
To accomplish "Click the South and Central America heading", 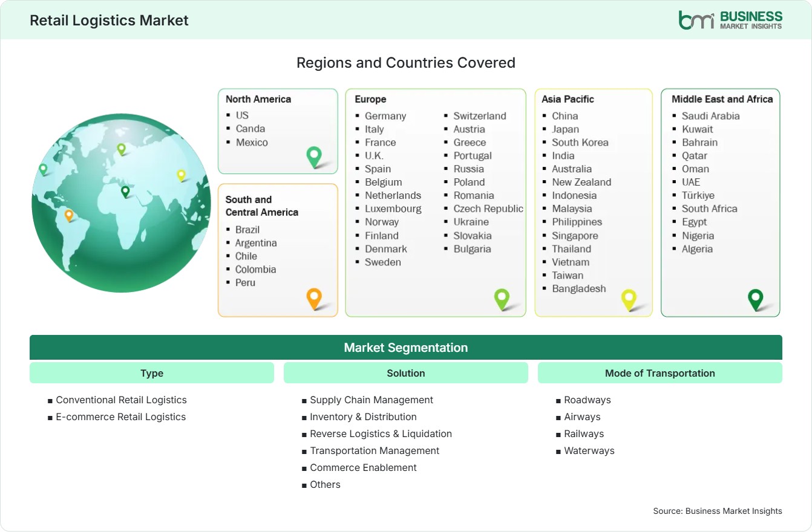I will (x=262, y=206).
